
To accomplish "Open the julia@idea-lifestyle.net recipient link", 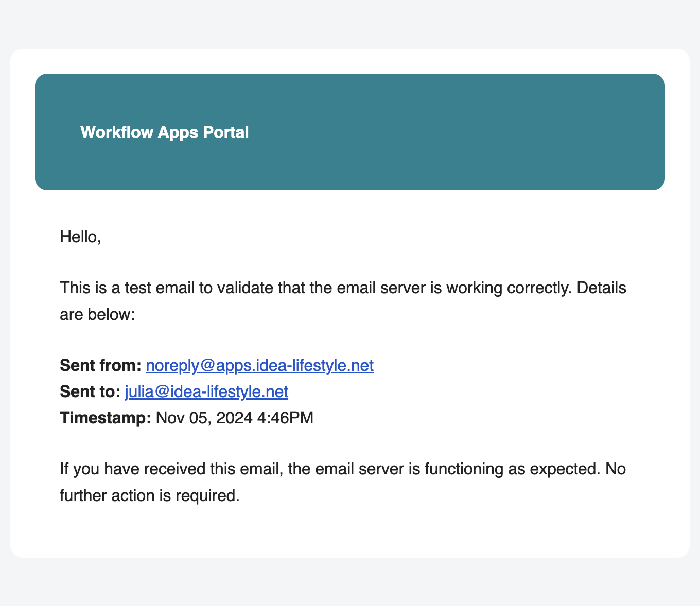I will coord(206,391).
